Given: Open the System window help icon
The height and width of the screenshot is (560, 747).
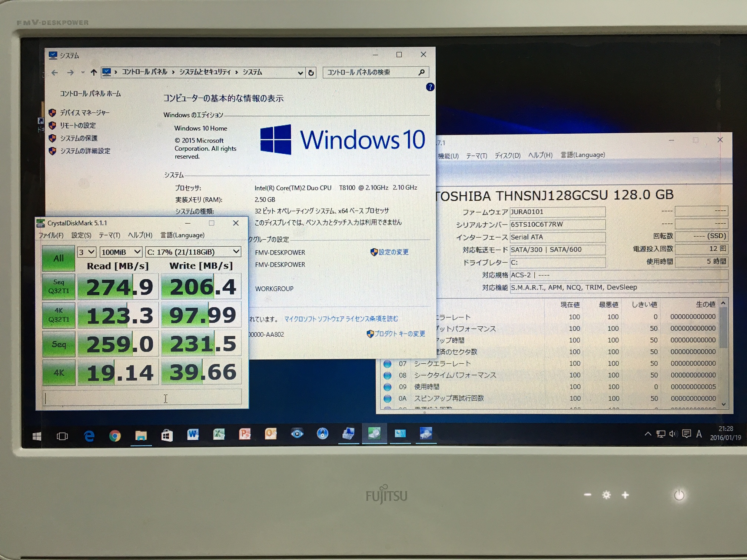Looking at the screenshot, I should click(x=430, y=87).
